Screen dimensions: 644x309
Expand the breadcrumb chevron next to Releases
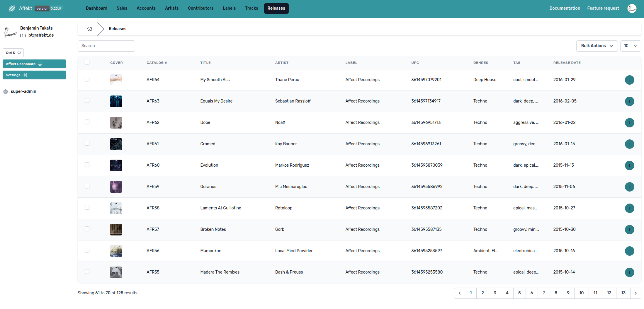100,28
